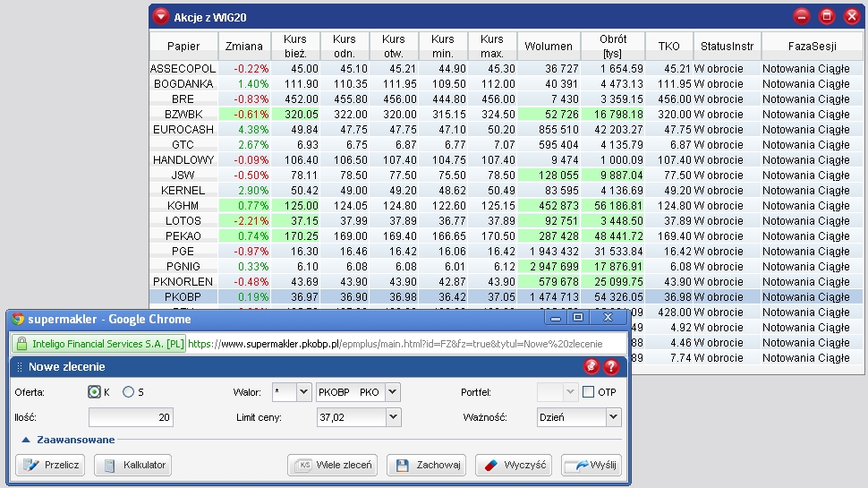This screenshot has height=488, width=868.
Task: Click the Przelicz recalculate button
Action: pos(50,465)
